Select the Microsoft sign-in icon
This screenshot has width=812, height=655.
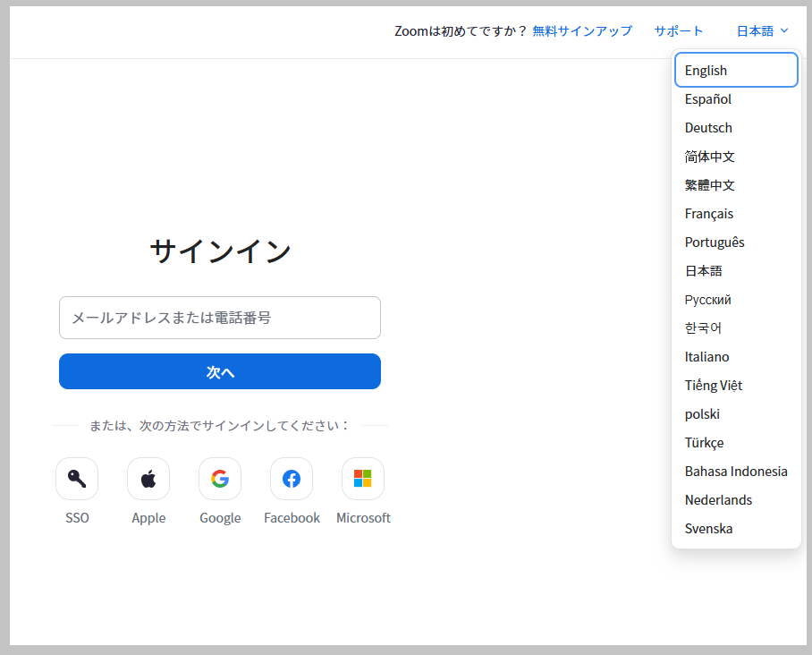click(x=363, y=479)
